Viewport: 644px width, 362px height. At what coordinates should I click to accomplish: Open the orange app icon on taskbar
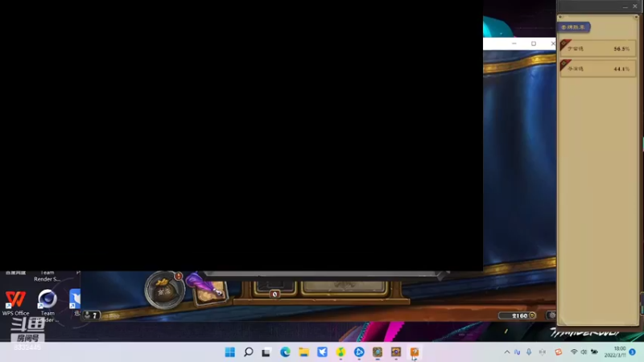[x=415, y=352]
